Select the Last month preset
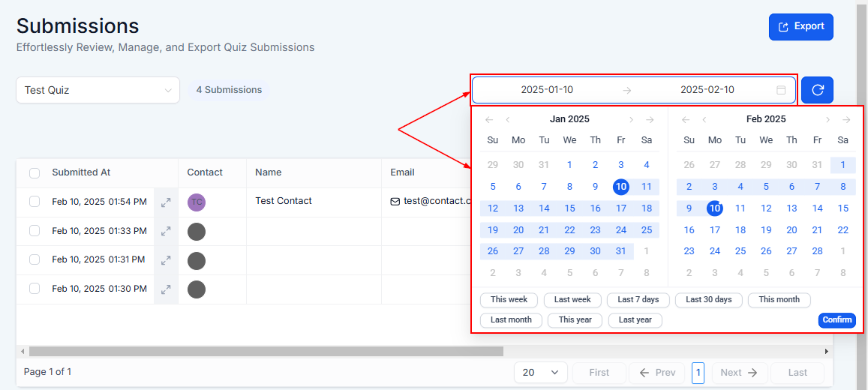This screenshot has height=390, width=868. [511, 319]
